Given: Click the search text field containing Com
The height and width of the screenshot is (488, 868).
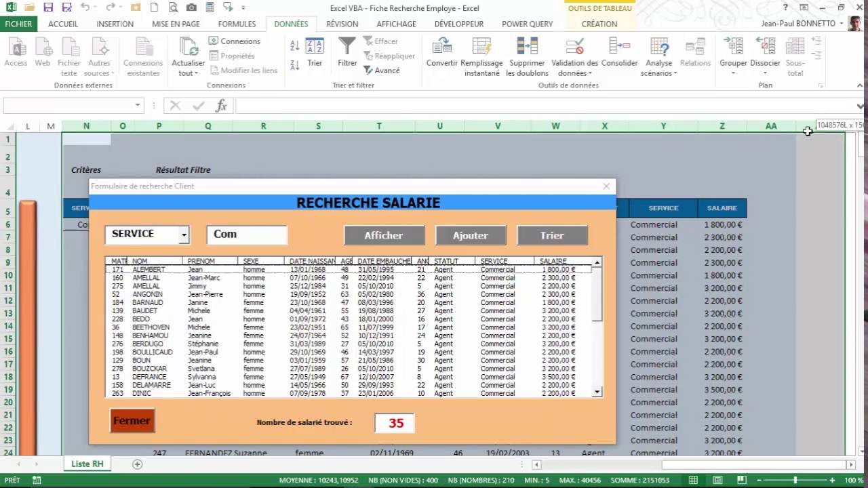Looking at the screenshot, I should coord(247,235).
